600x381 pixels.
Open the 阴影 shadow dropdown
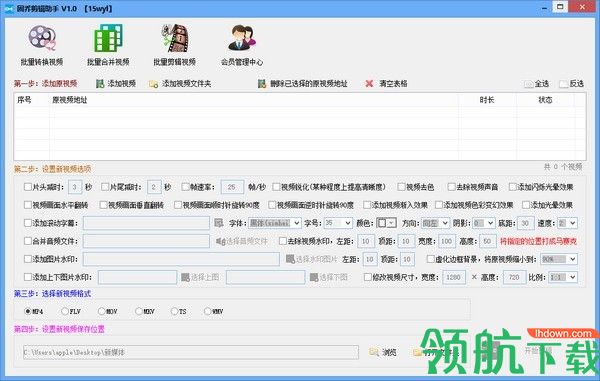coord(484,223)
